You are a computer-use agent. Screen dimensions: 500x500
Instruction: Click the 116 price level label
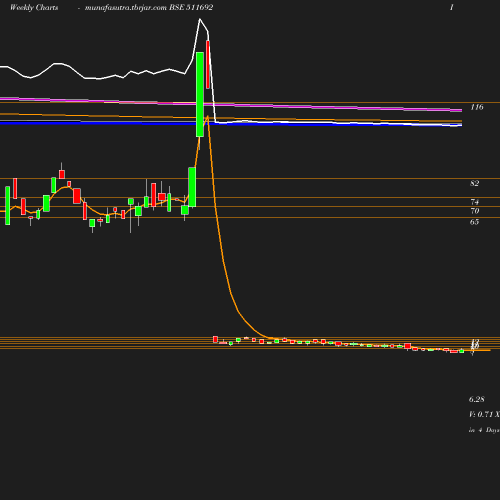477,107
